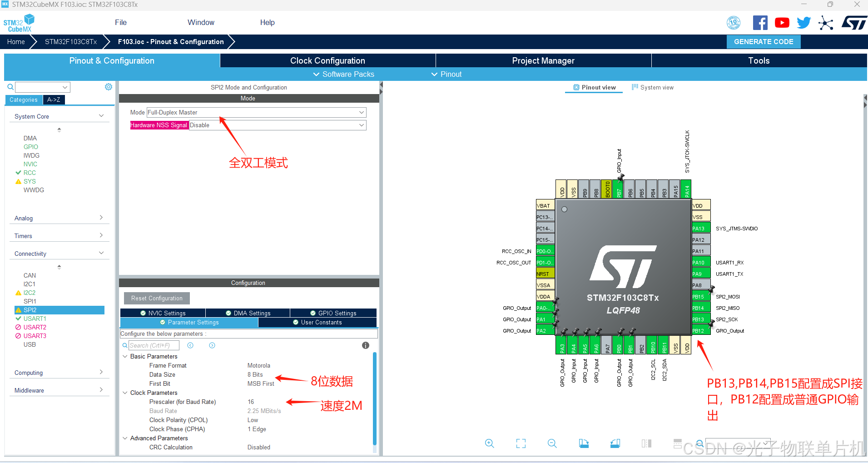Viewport: 868px width, 463px height.
Task: Click the ST community network icon
Action: (826, 23)
